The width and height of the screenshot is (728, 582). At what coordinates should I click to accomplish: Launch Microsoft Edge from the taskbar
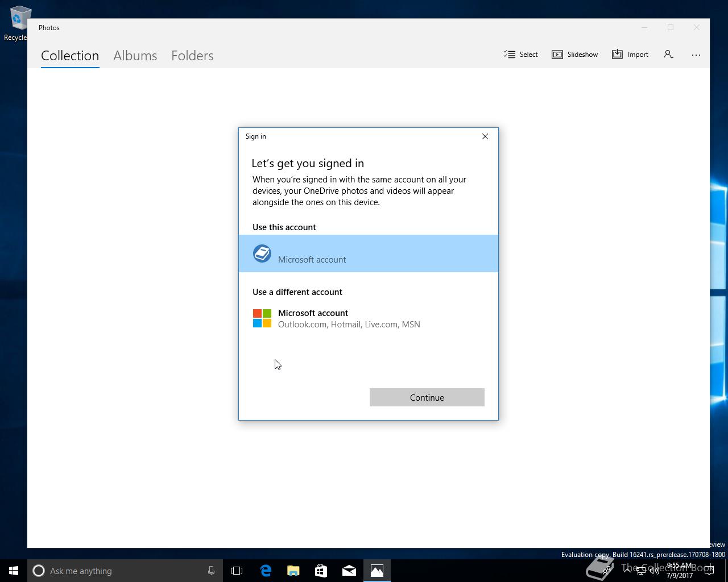pyautogui.click(x=266, y=571)
